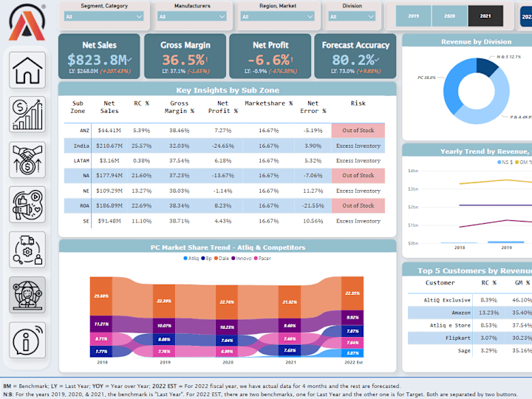Screen dimensions: 532x399
Task: Sort by Risk column header
Action: pyautogui.click(x=358, y=103)
